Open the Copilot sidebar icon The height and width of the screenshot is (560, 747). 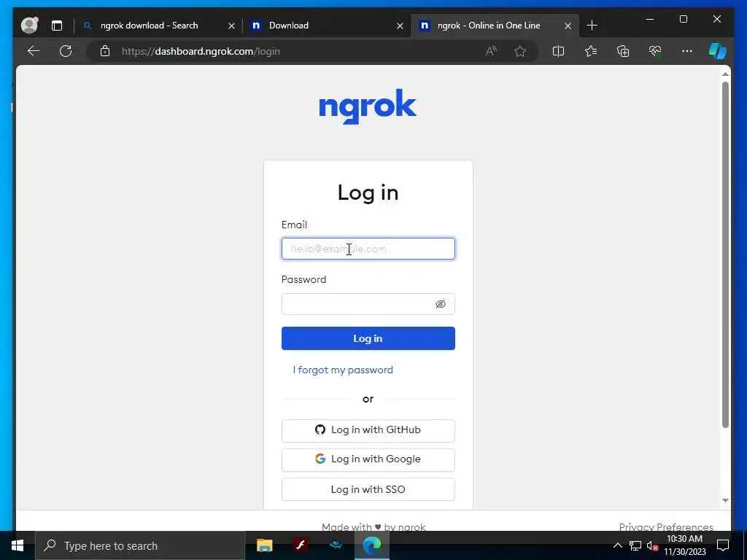point(718,51)
